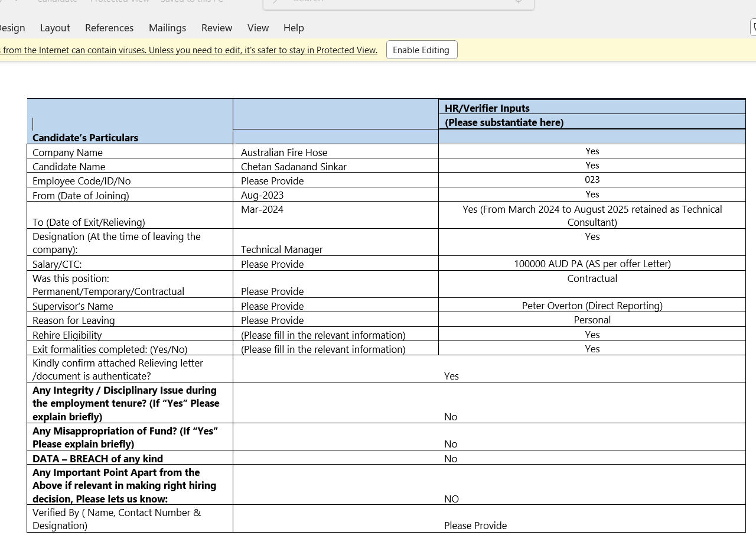
Task: Select the Mailings tab
Action: (167, 28)
